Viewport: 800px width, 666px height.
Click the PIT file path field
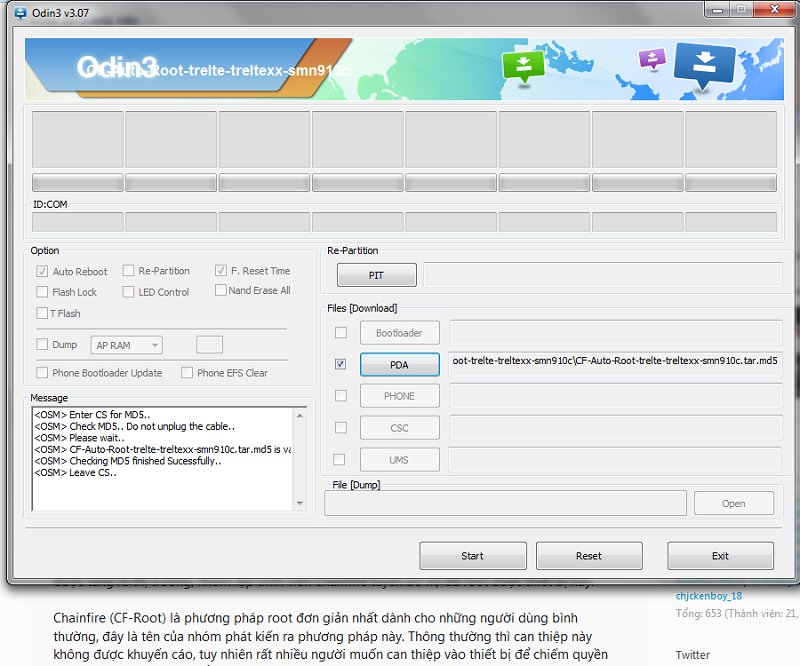603,275
